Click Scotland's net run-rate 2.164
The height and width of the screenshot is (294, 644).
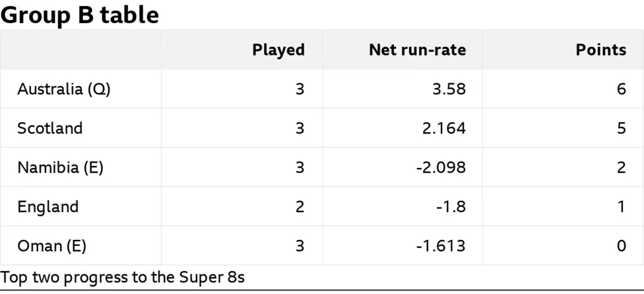point(445,128)
